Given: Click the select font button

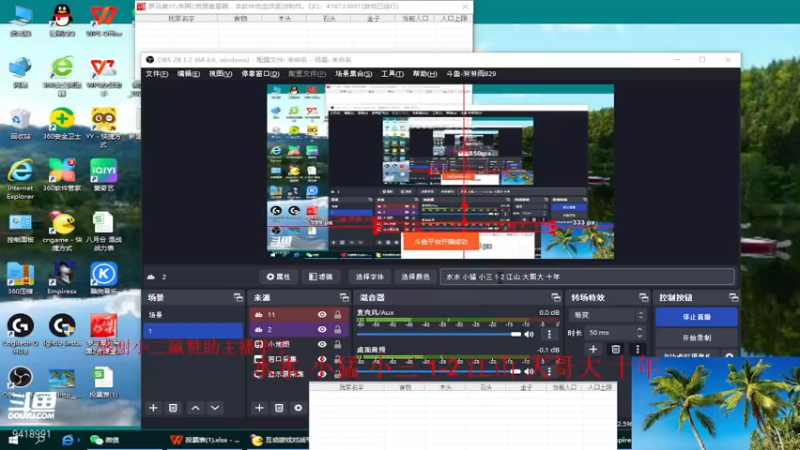Looking at the screenshot, I should click(x=369, y=277).
